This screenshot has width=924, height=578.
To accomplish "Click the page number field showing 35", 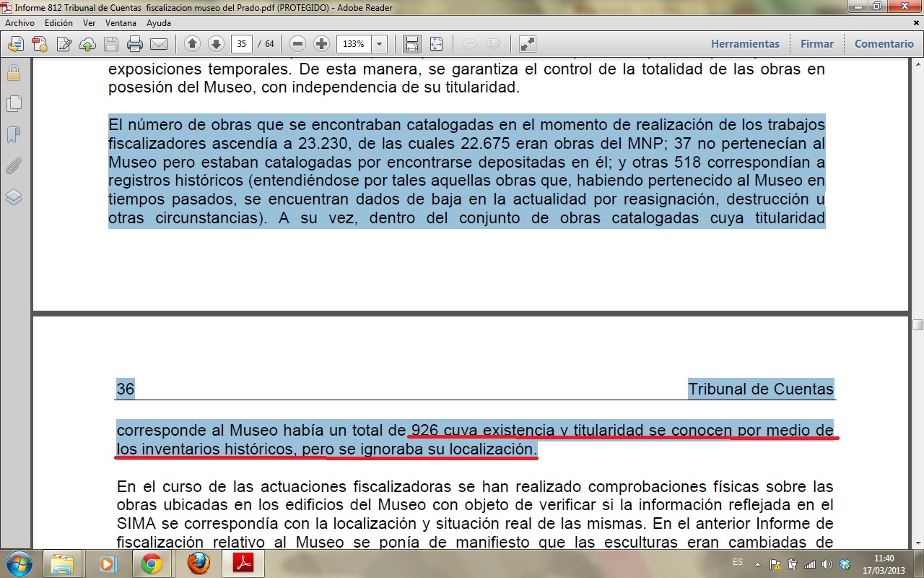I will [242, 44].
